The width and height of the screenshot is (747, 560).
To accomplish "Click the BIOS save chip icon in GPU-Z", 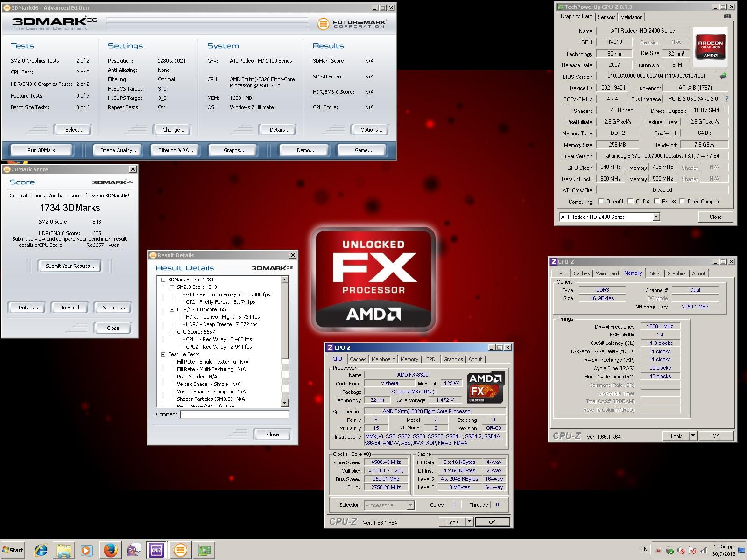I will pyautogui.click(x=723, y=76).
